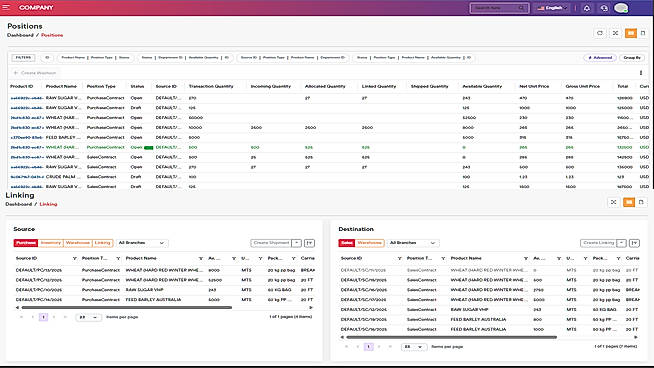Image resolution: width=654 pixels, height=368 pixels.
Task: Open the Group By dropdown
Action: click(632, 58)
